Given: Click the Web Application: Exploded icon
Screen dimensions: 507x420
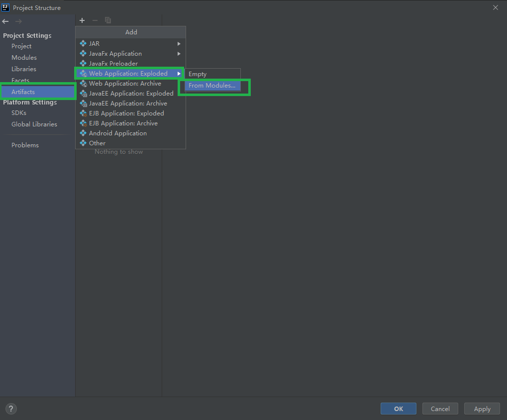Looking at the screenshot, I should (84, 73).
